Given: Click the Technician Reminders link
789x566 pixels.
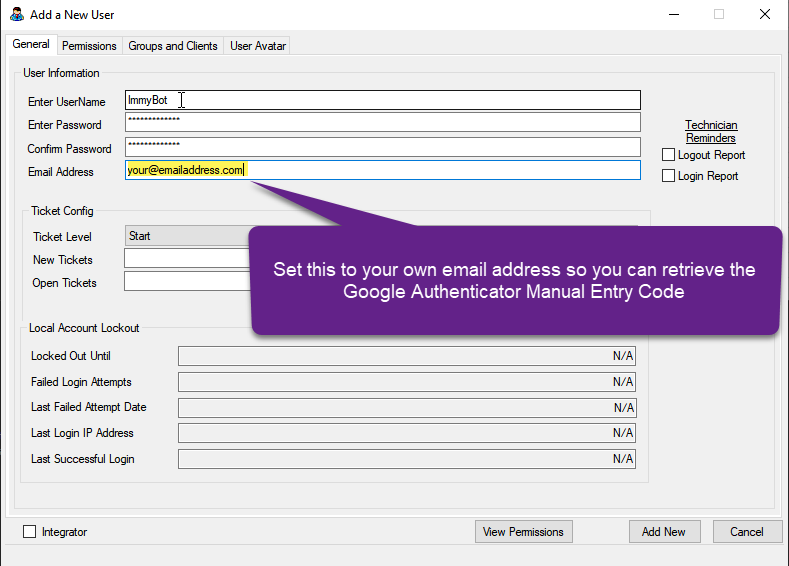Looking at the screenshot, I should pyautogui.click(x=711, y=132).
